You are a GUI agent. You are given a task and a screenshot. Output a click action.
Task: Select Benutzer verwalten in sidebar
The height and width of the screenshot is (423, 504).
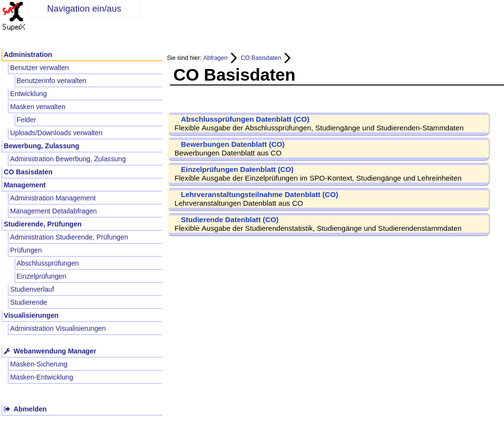click(40, 68)
